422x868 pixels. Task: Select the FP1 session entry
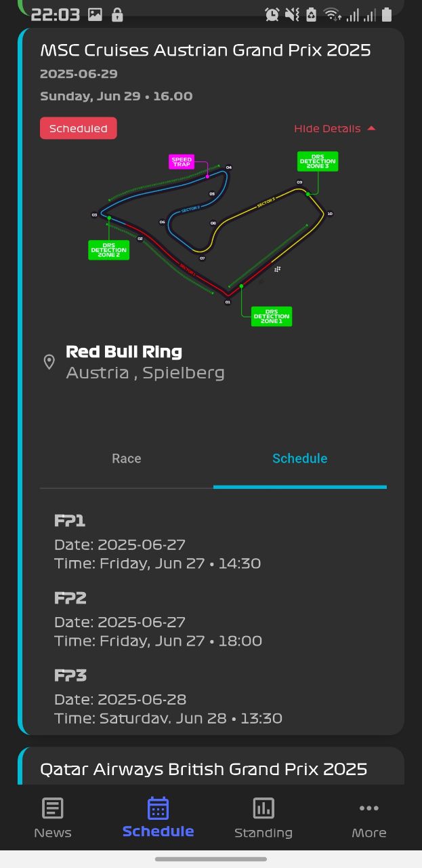[157, 542]
